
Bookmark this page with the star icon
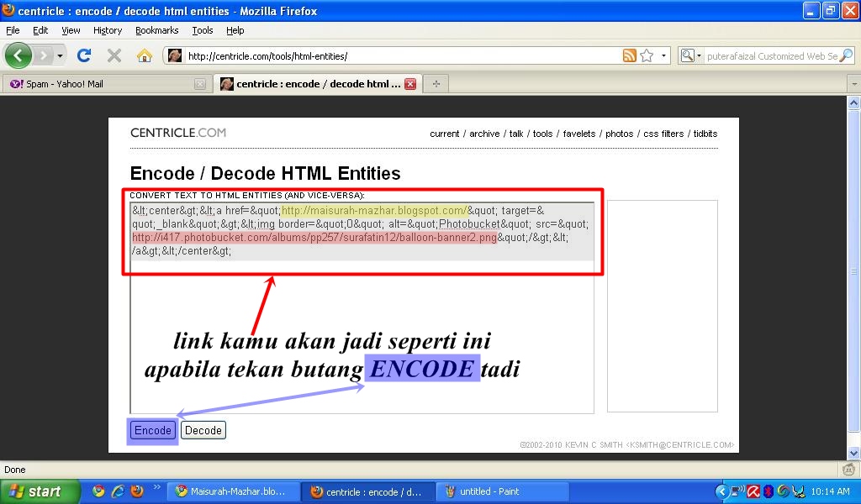pyautogui.click(x=647, y=55)
